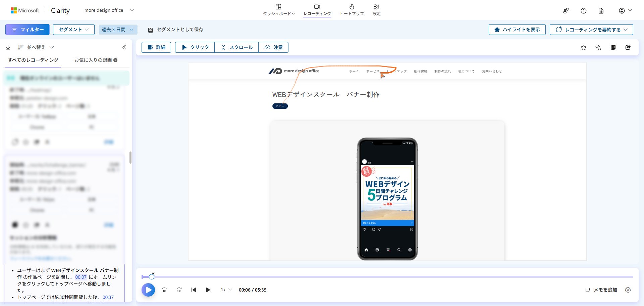Rewind 10 seconds
The width and height of the screenshot is (644, 306).
point(164,290)
